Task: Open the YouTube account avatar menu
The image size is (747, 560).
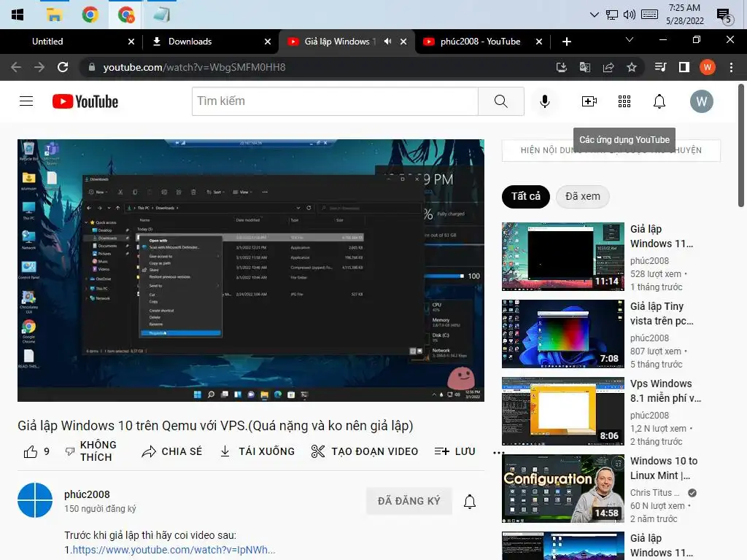Action: click(x=702, y=101)
